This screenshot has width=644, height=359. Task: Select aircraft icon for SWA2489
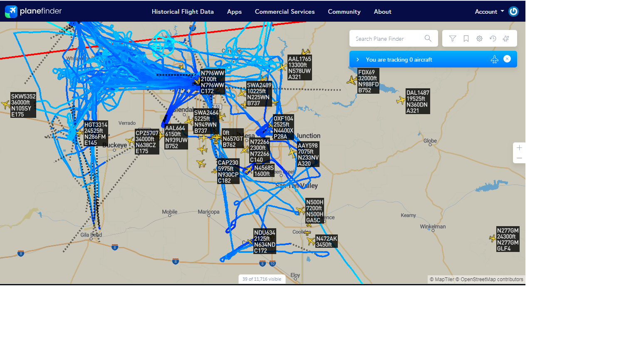[242, 93]
